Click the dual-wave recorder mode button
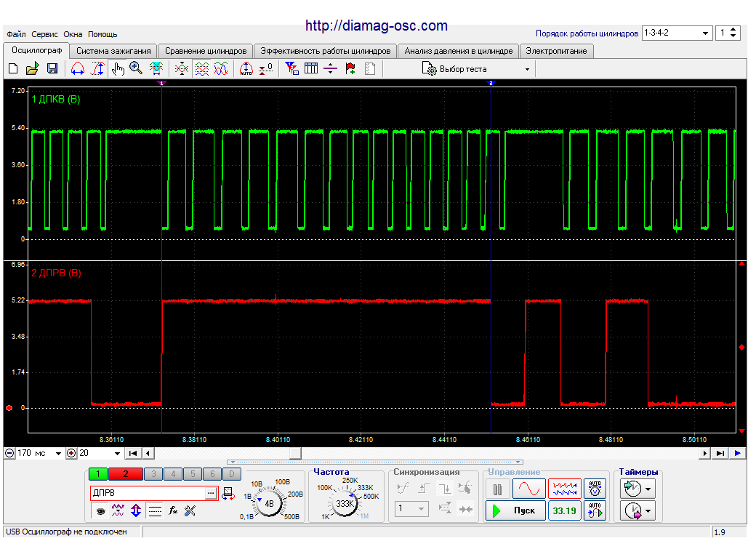The image size is (756, 541). point(565,489)
